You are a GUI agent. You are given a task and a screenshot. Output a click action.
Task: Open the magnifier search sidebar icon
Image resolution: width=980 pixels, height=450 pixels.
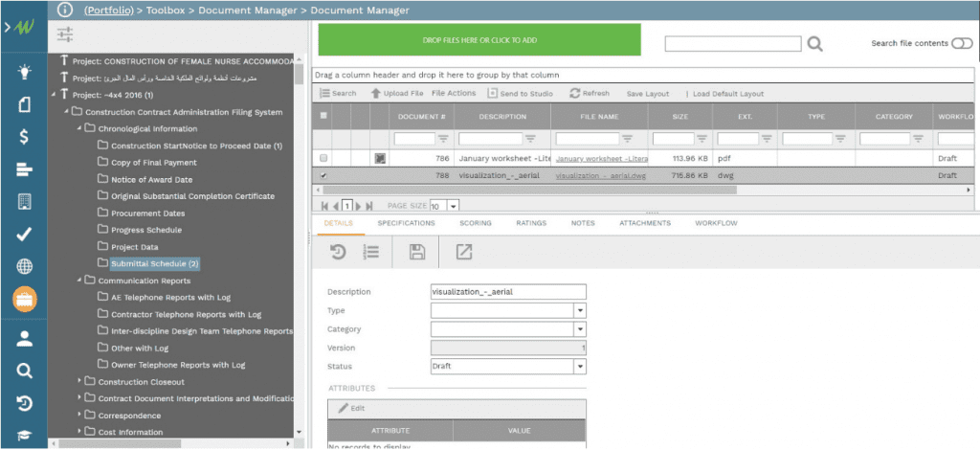(x=24, y=371)
